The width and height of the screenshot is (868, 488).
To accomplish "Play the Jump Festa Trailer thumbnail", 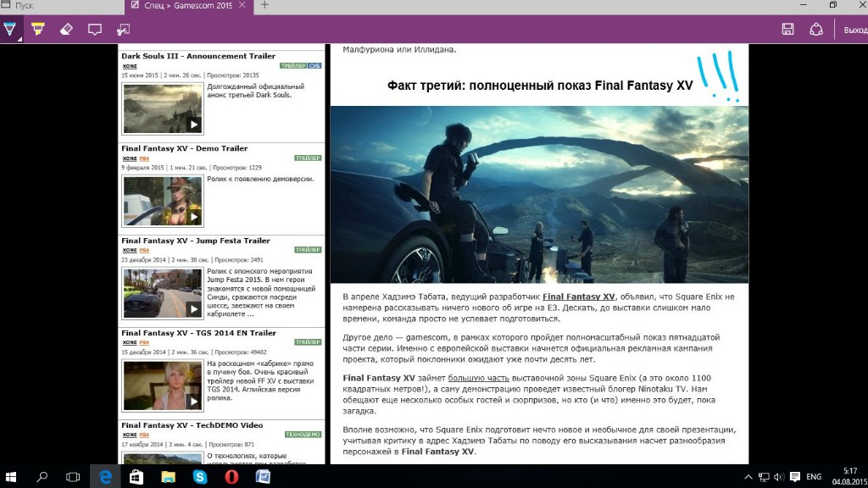I will click(x=163, y=293).
